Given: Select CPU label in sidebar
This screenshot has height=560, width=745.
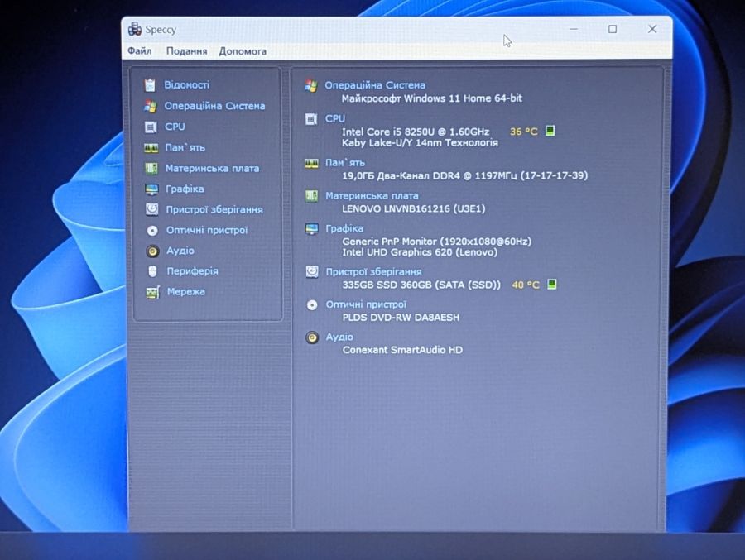Looking at the screenshot, I should (x=175, y=127).
